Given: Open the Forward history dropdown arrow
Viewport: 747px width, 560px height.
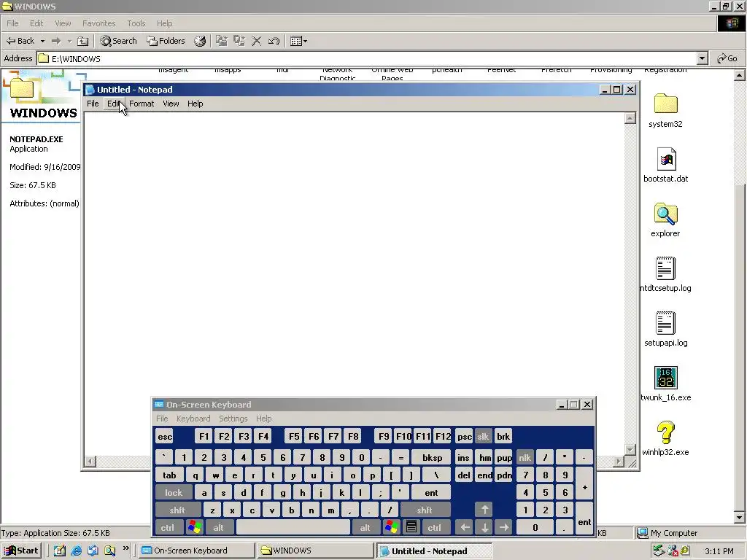Looking at the screenshot, I should [69, 41].
